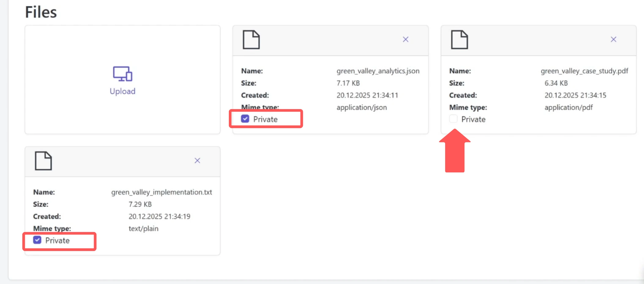Click the Files heading
644x284 pixels.
point(41,12)
